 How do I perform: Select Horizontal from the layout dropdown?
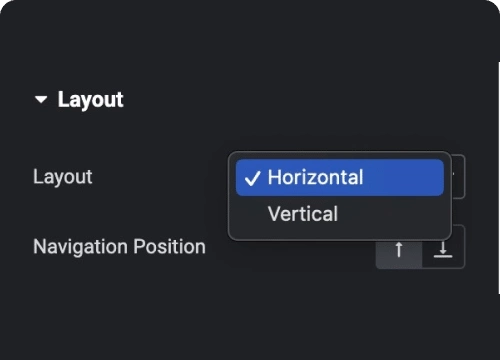pyautogui.click(x=340, y=177)
